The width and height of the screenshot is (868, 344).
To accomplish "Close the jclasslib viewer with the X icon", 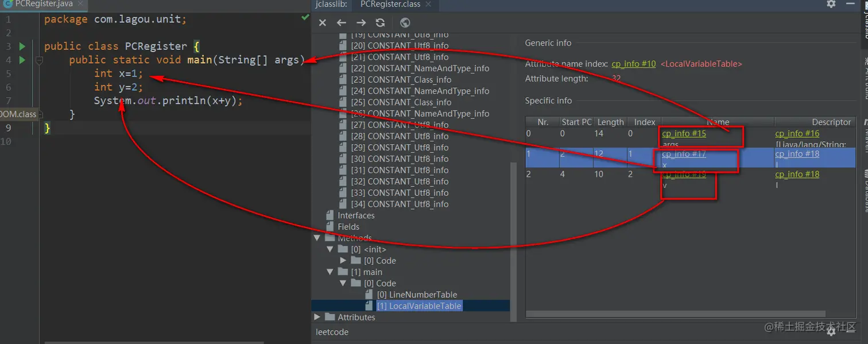I will point(323,23).
